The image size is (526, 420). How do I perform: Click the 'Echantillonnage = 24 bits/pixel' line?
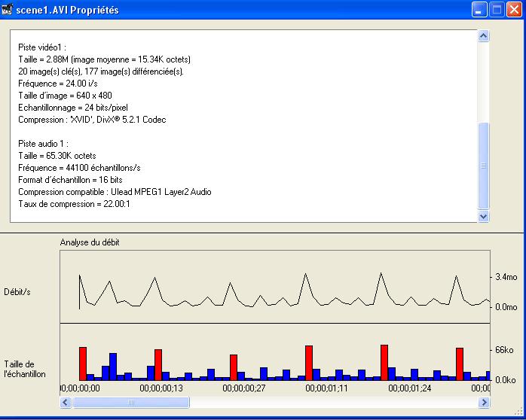coord(73,108)
